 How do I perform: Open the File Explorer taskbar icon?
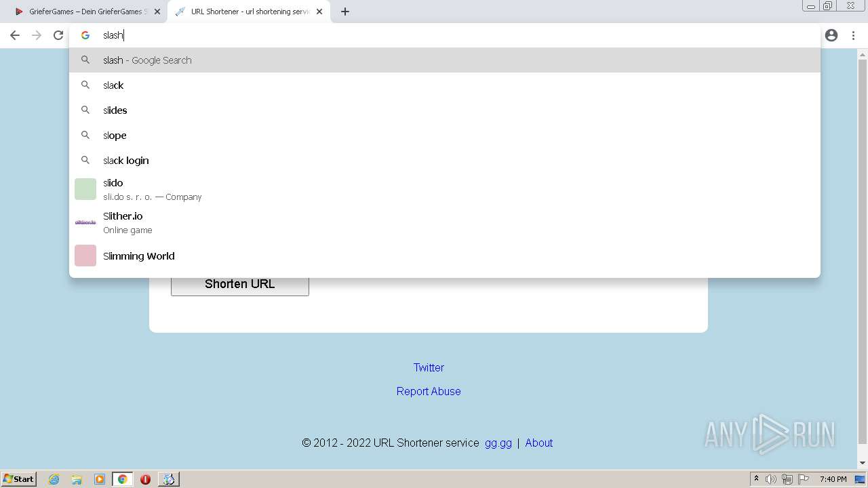click(77, 479)
